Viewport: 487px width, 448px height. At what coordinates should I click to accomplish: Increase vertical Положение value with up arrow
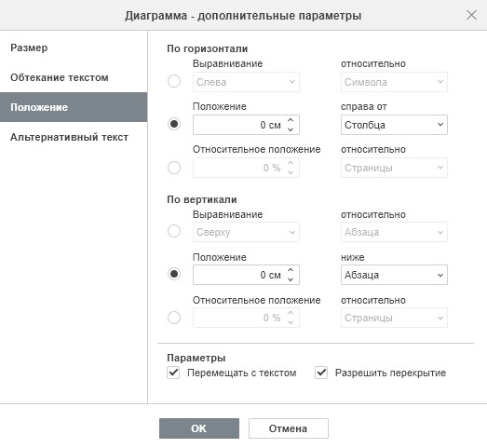tap(291, 270)
